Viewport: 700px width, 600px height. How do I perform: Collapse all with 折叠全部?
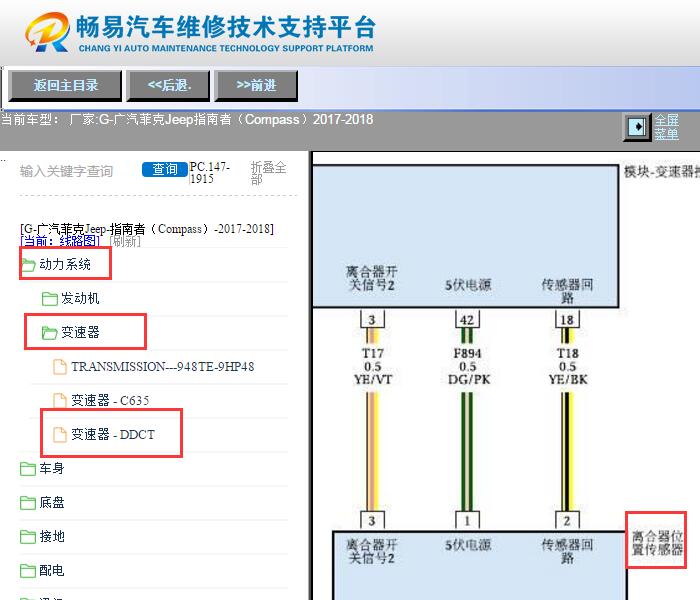point(268,173)
